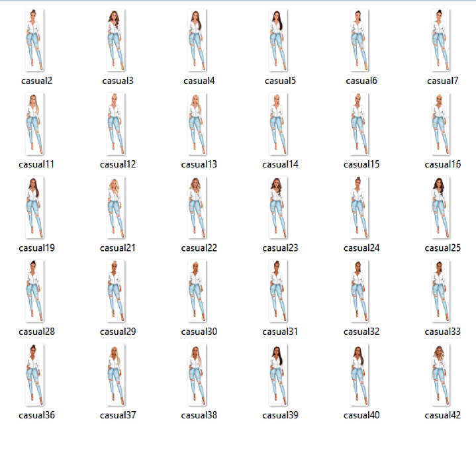The height and width of the screenshot is (476, 476).
Task: Click the casual39 file thumbnail
Action: pyautogui.click(x=278, y=375)
